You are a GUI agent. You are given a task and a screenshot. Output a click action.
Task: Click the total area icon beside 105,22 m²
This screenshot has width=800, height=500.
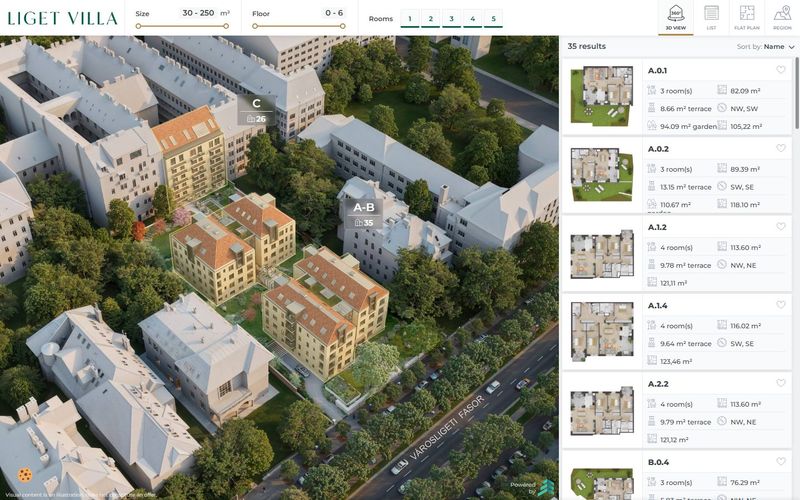pos(722,126)
